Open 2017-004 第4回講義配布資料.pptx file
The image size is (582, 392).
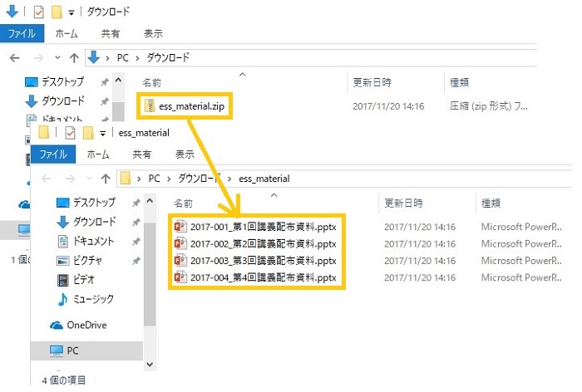coord(256,277)
